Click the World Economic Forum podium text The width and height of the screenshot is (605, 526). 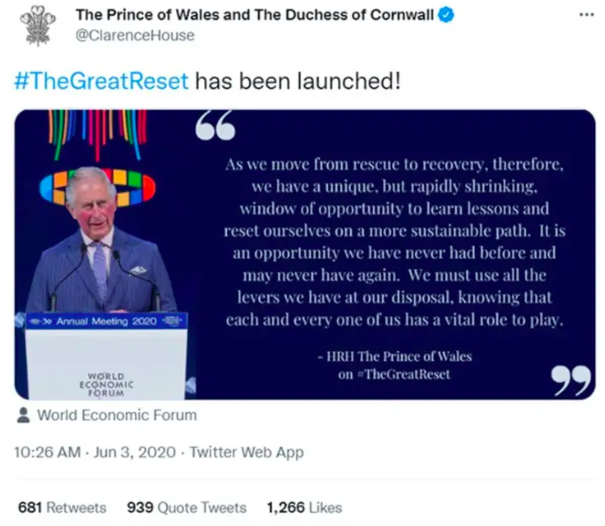click(106, 384)
